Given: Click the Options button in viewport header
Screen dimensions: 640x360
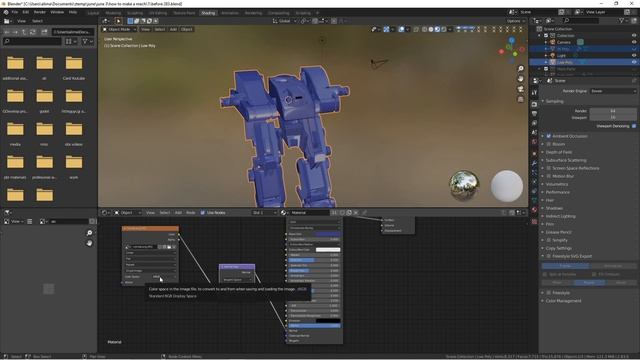Looking at the screenshot, I should coord(516,21).
